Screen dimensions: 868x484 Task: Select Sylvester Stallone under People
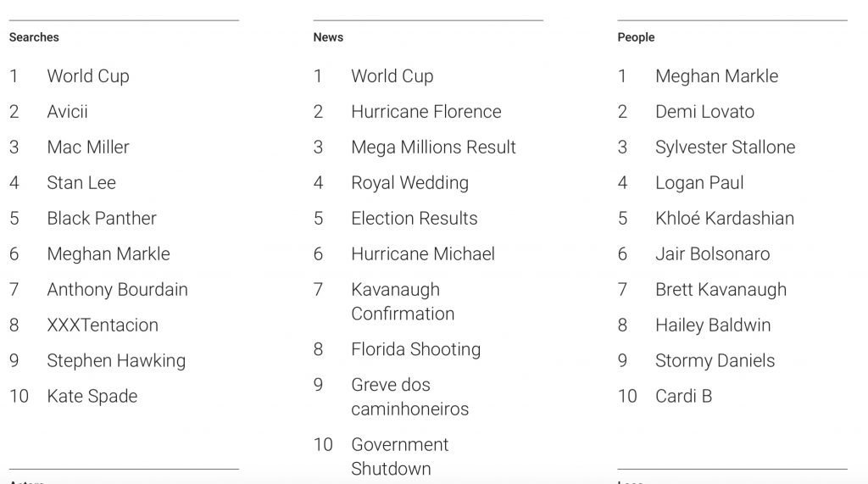(x=725, y=147)
